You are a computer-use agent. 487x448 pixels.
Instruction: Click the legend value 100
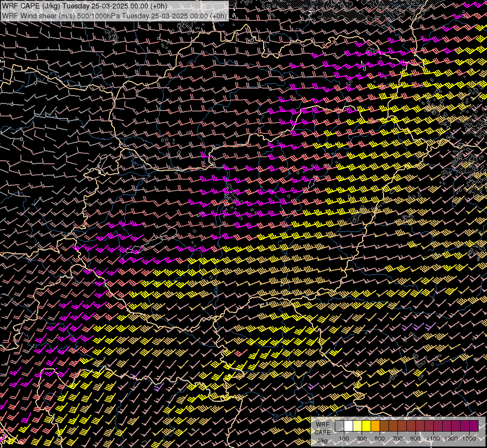[x=344, y=439]
